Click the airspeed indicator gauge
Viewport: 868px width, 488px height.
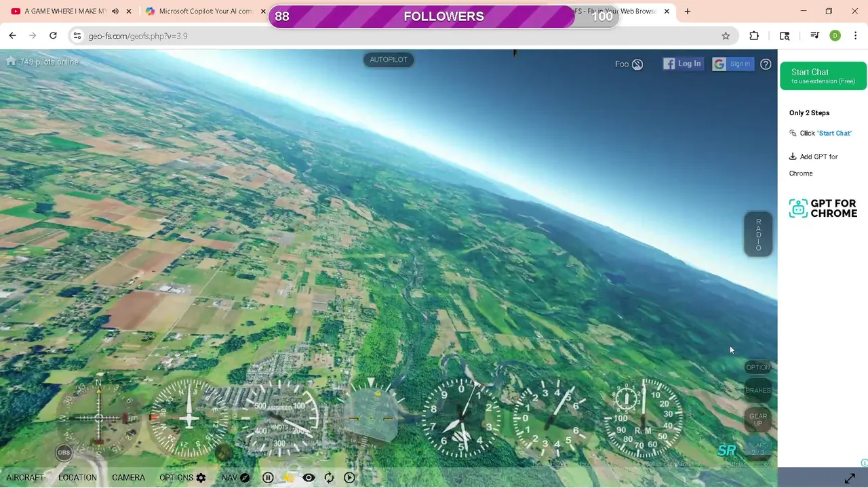click(279, 418)
